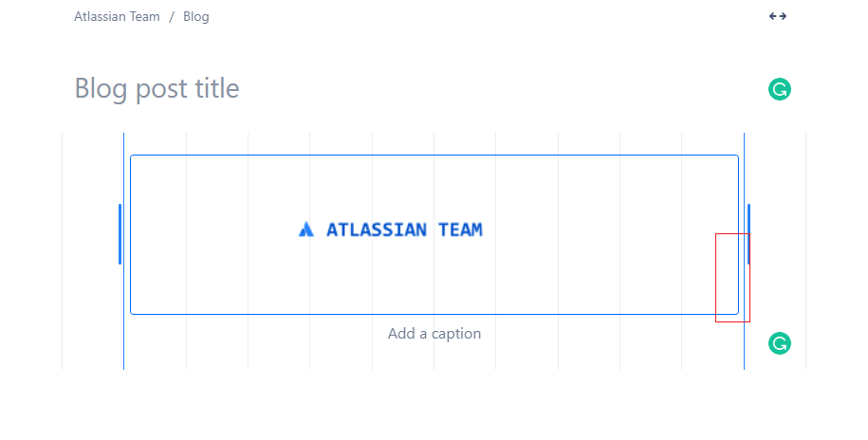This screenshot has height=440, width=868.
Task: Click the left-pointing arrow of the width toggle
Action: [x=773, y=16]
